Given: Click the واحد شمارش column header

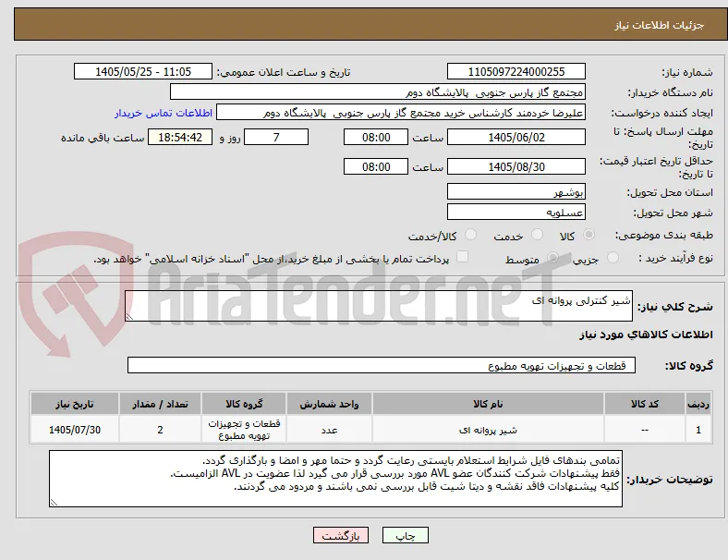Looking at the screenshot, I should tap(329, 404).
